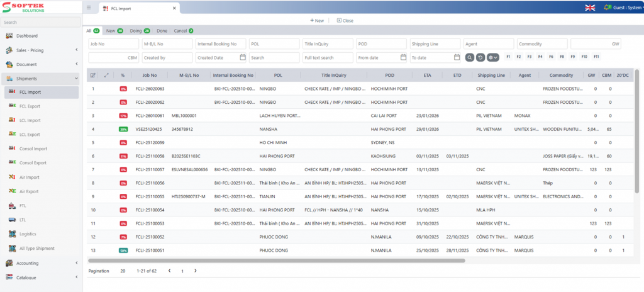Go to the next page with the pagination arrow
Image resolution: width=644 pixels, height=292 pixels.
(196, 271)
